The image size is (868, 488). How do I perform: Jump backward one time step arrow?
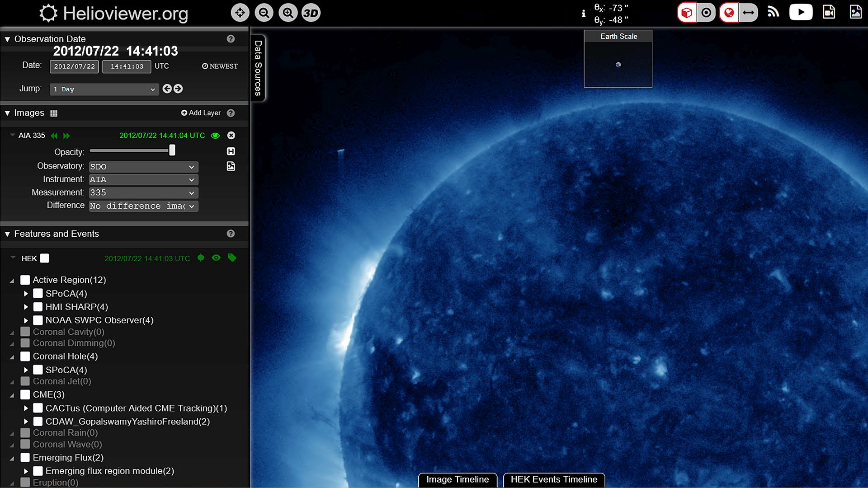click(167, 89)
